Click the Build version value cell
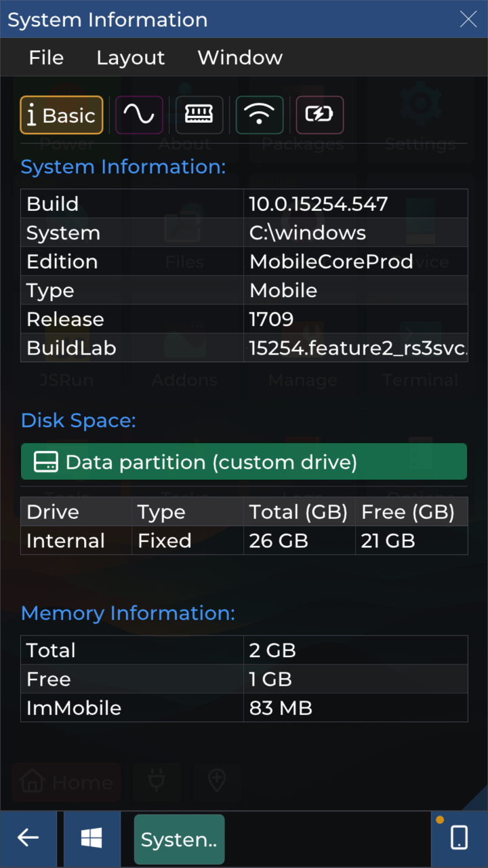This screenshot has width=488, height=868. click(356, 203)
